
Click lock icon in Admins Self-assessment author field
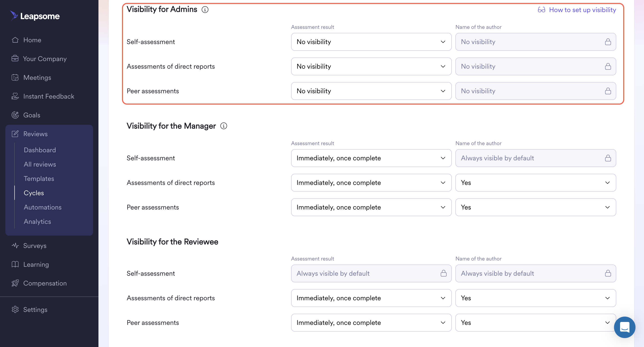[608, 42]
